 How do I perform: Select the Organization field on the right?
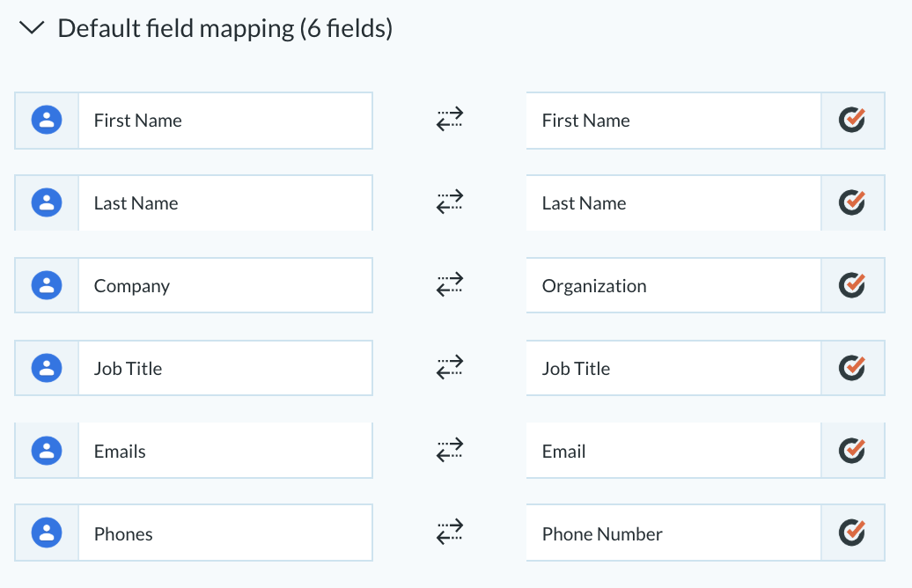pyautogui.click(x=673, y=285)
